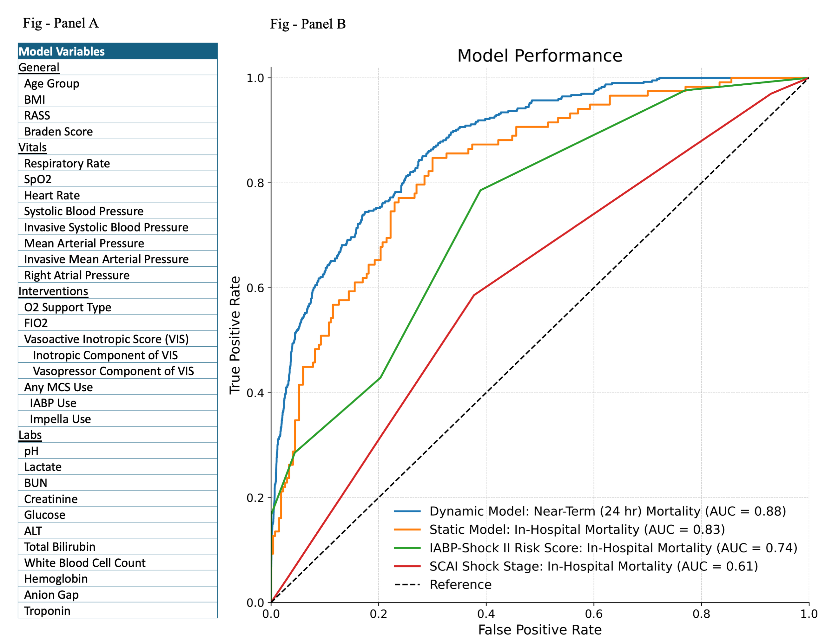Click the blue Dynamic Model legend line
825x644 pixels.
(x=407, y=511)
